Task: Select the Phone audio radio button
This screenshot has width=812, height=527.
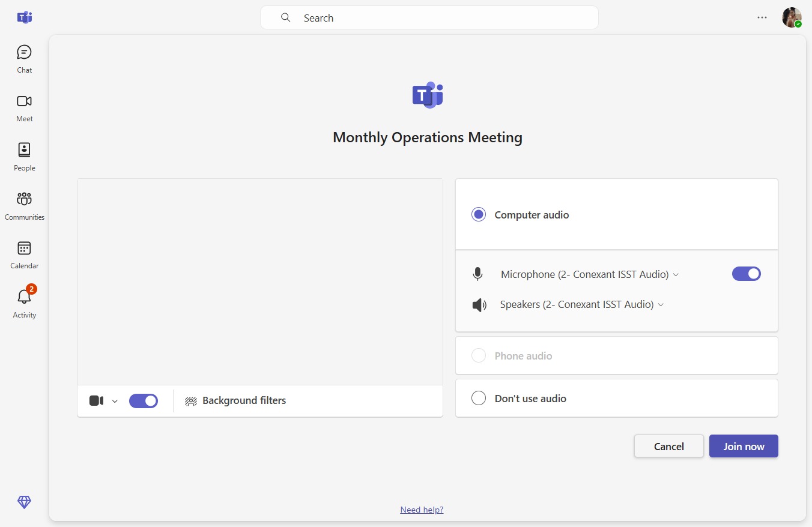Action: click(x=479, y=356)
